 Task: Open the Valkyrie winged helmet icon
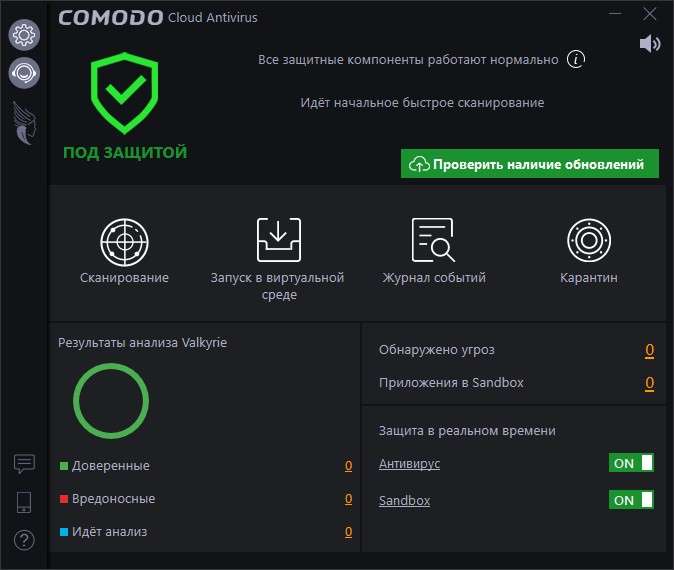24,123
